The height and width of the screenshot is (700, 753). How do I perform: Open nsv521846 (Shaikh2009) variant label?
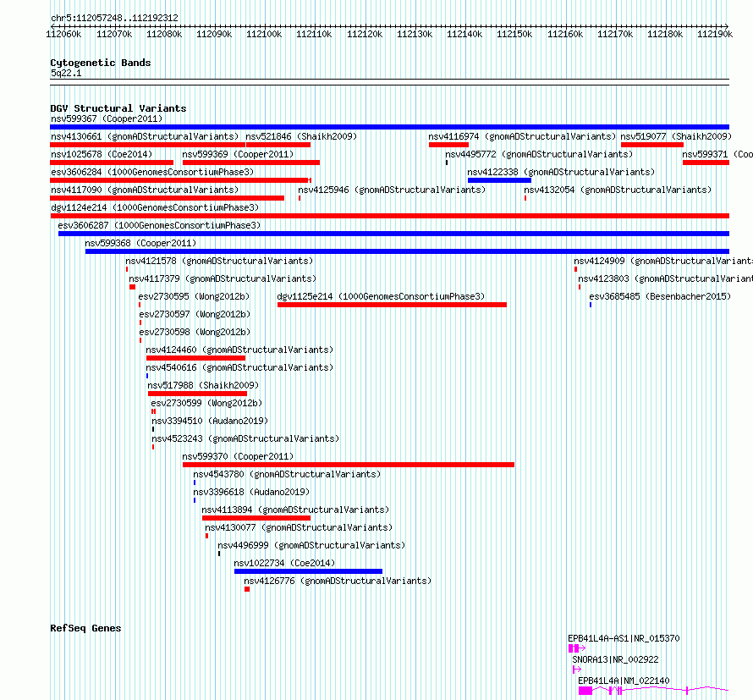coord(301,136)
